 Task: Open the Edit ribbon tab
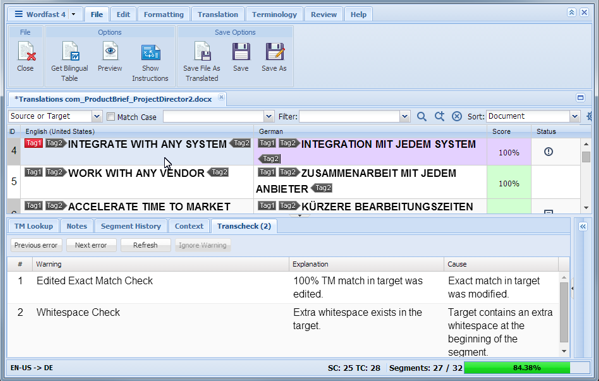[123, 15]
